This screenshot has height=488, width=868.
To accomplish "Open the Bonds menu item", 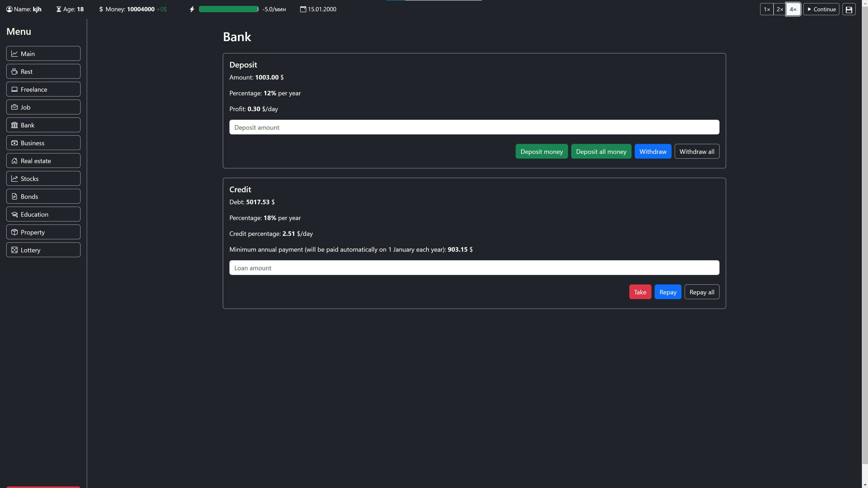I will pyautogui.click(x=43, y=196).
